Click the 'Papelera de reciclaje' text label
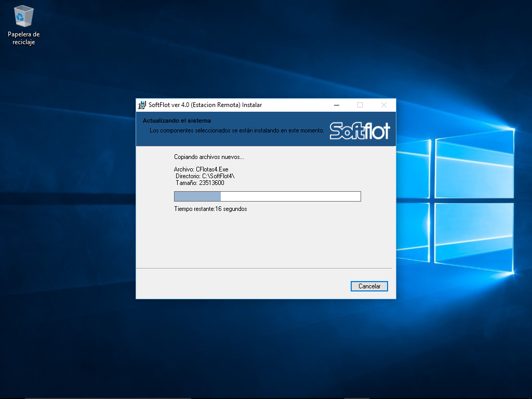Screen dimensions: 532x399 pos(24,38)
